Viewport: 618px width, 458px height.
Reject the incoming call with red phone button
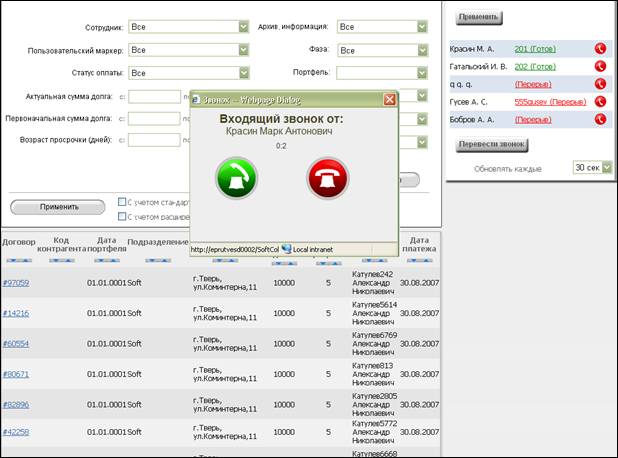(328, 178)
